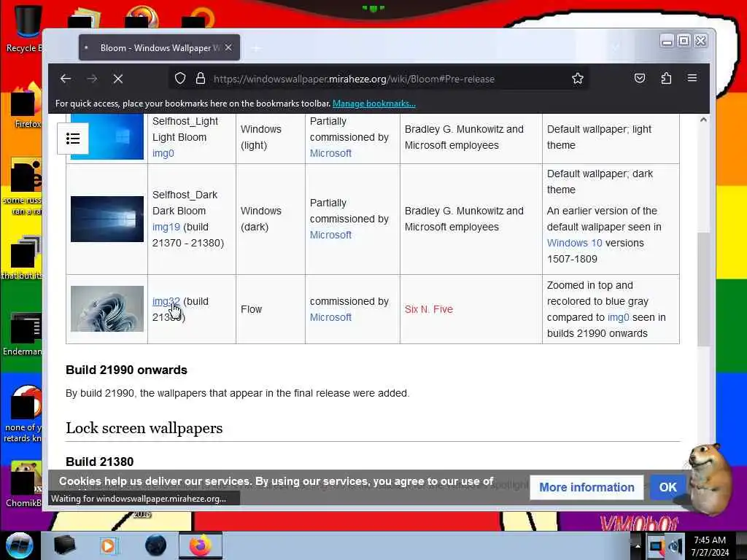Click the 'Bradley G. Munkowitz' cell in dark row
747x560 pixels.
[471, 219]
